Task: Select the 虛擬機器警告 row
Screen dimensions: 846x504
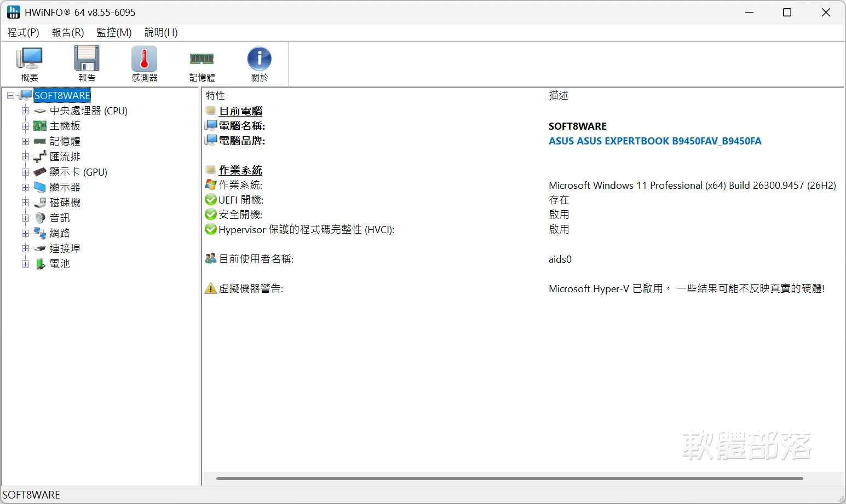Action: coord(523,289)
